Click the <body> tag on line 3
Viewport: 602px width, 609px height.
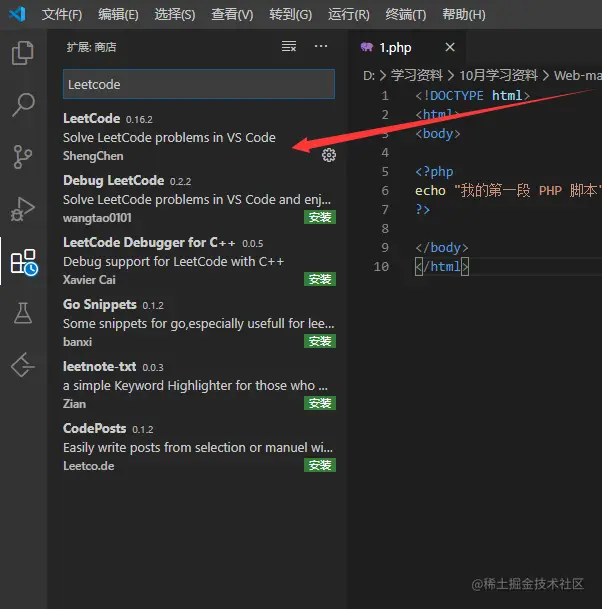[x=438, y=134]
